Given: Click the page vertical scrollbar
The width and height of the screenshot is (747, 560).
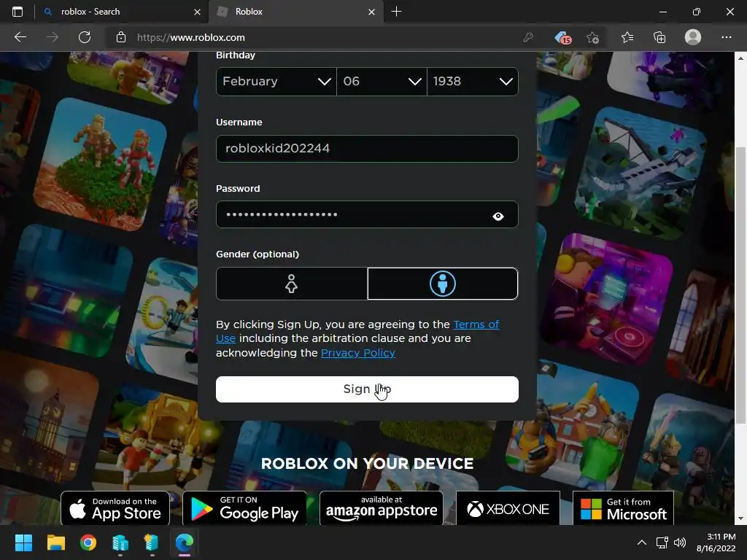Looking at the screenshot, I should (x=740, y=286).
